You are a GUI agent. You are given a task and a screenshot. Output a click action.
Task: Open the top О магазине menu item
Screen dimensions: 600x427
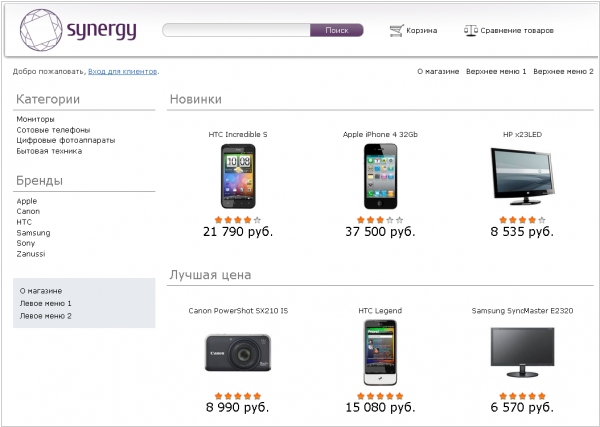(438, 72)
